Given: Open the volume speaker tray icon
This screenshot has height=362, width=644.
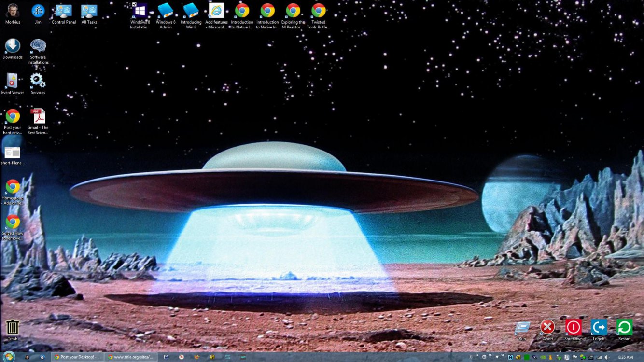Looking at the screenshot, I should (606, 357).
